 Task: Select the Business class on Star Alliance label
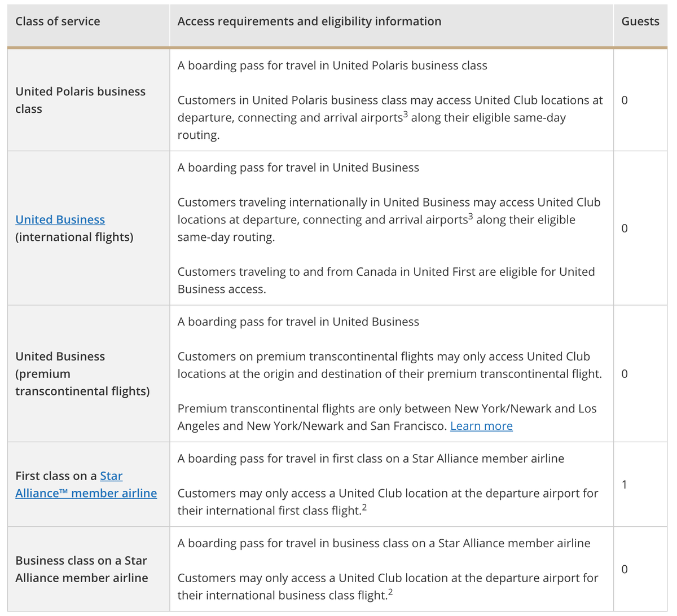(x=81, y=569)
